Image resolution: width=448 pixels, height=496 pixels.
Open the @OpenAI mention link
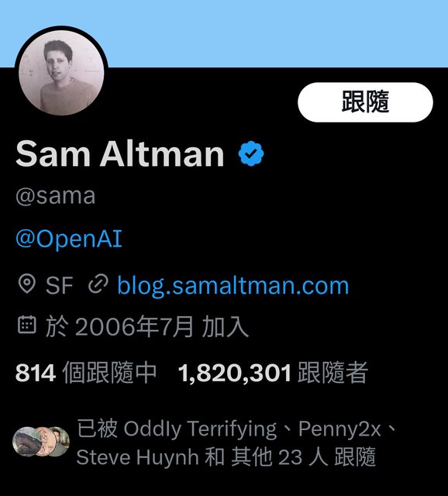pos(69,239)
